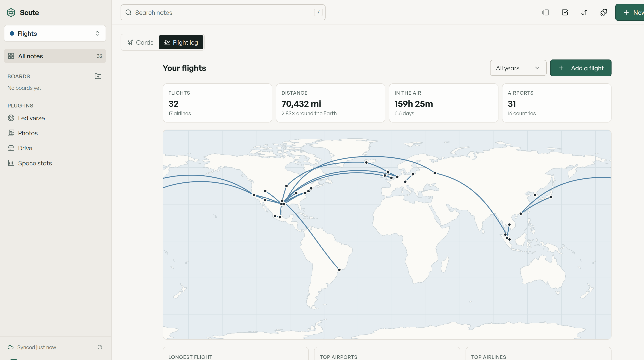Click the cloud Synced status icon
644x360 pixels.
point(11,347)
